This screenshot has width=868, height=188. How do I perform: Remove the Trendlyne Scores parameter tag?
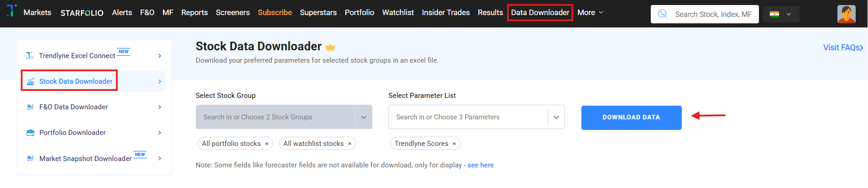point(454,144)
